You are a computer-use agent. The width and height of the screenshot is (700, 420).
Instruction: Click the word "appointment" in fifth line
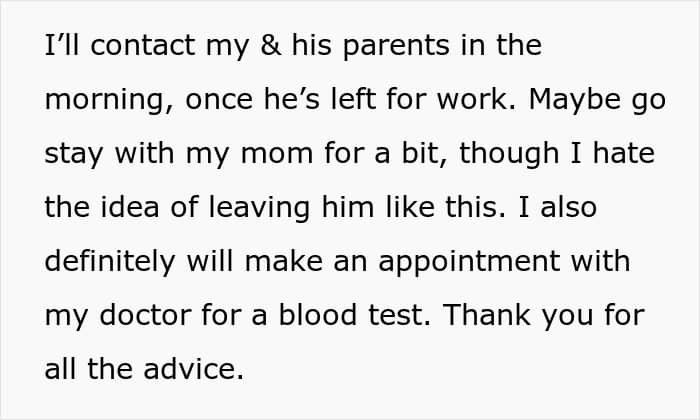469,262
